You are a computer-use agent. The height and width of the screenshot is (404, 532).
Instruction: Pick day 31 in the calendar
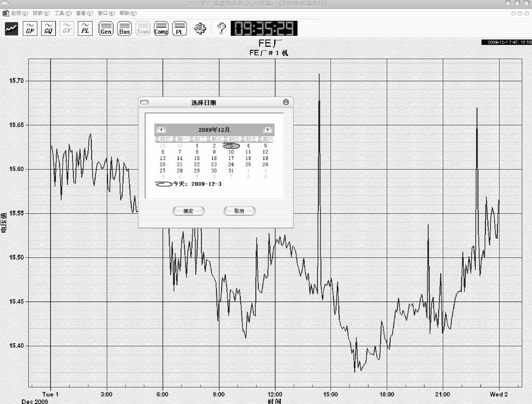[x=231, y=171]
